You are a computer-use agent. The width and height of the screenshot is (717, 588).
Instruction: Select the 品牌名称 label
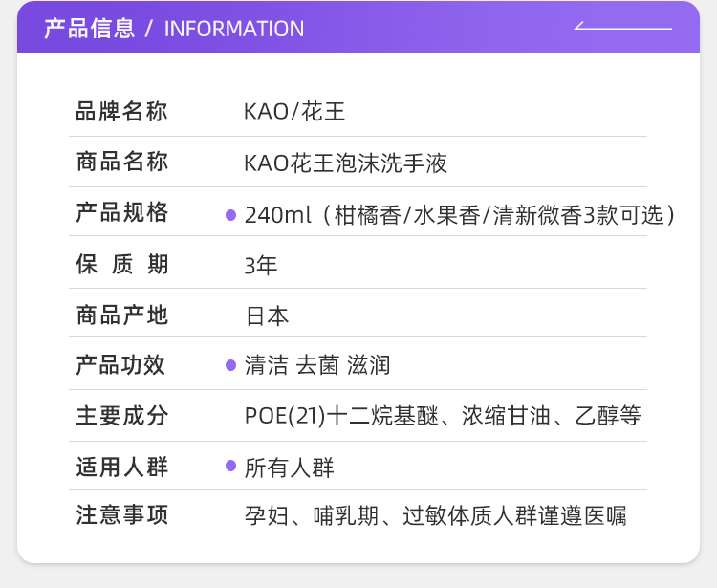click(121, 112)
